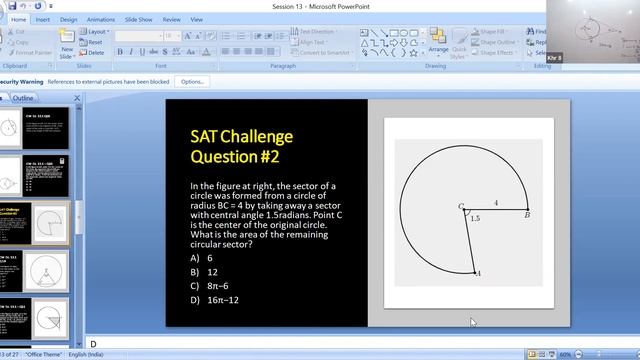Switch to the Insert tab
Screen dimensions: 640x360
tap(42, 20)
